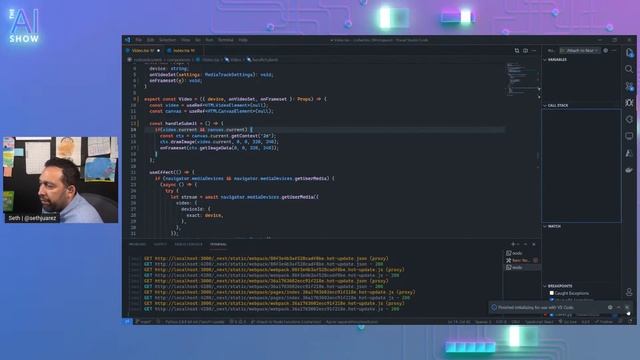Switch to the DEBUG CONSOLE panel tab
Image resolution: width=640 pixels, height=360 pixels.
(x=188, y=244)
